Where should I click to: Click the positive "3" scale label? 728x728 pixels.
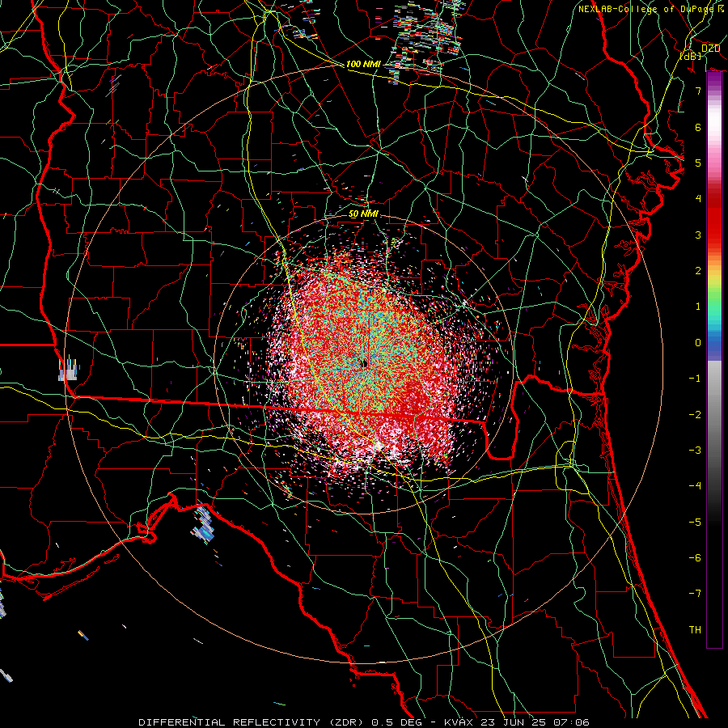[x=698, y=235]
